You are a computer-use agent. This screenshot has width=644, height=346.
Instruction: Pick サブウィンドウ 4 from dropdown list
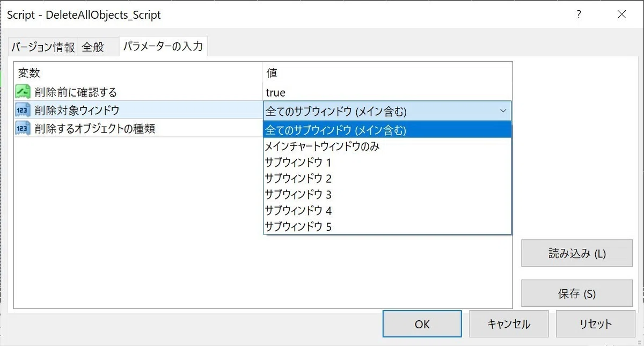387,210
